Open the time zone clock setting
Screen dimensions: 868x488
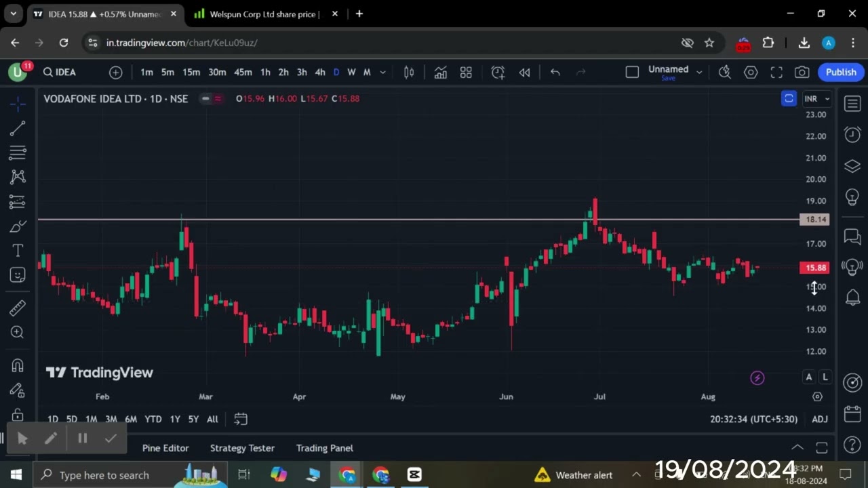[x=754, y=419]
